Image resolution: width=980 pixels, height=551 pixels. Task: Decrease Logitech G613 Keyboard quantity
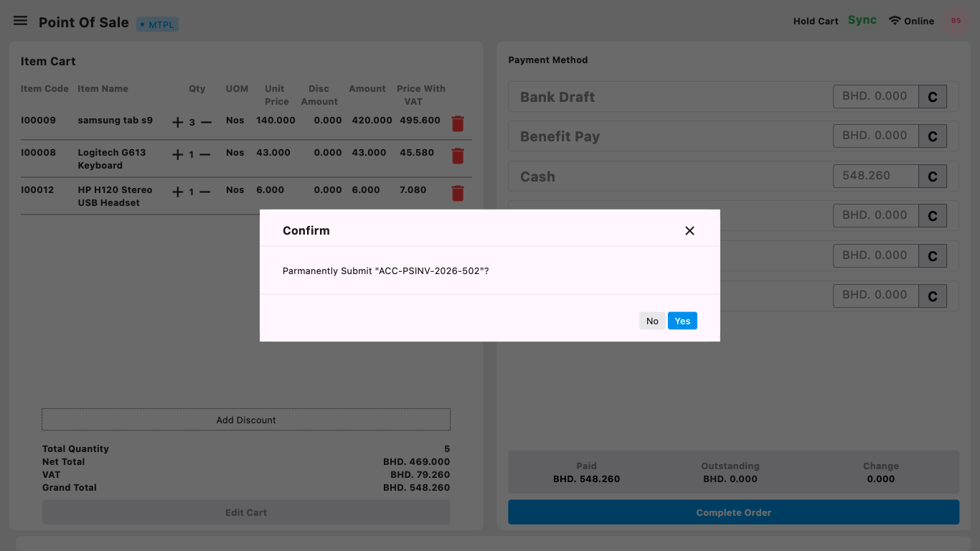tap(204, 154)
